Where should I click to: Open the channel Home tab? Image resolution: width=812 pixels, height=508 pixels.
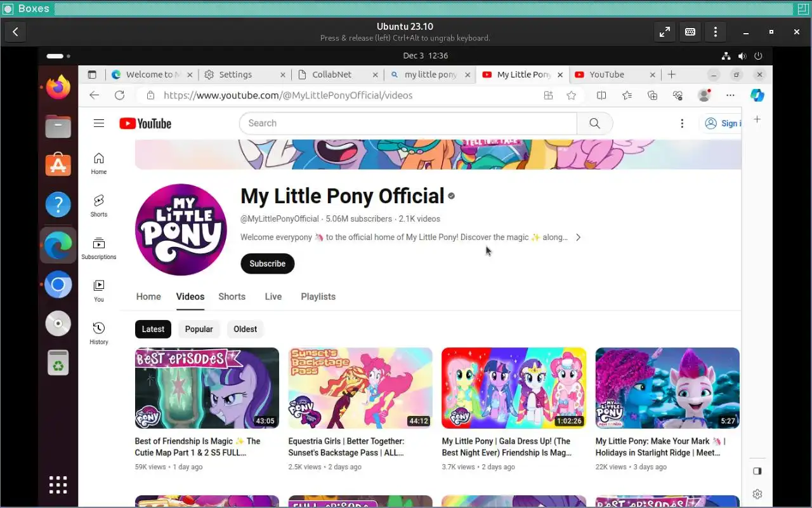tap(148, 297)
